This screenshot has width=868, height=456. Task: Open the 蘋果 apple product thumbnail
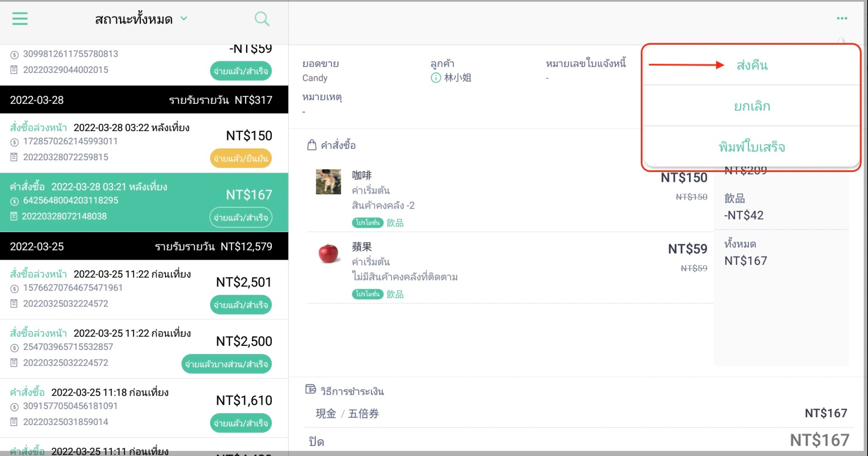[328, 253]
